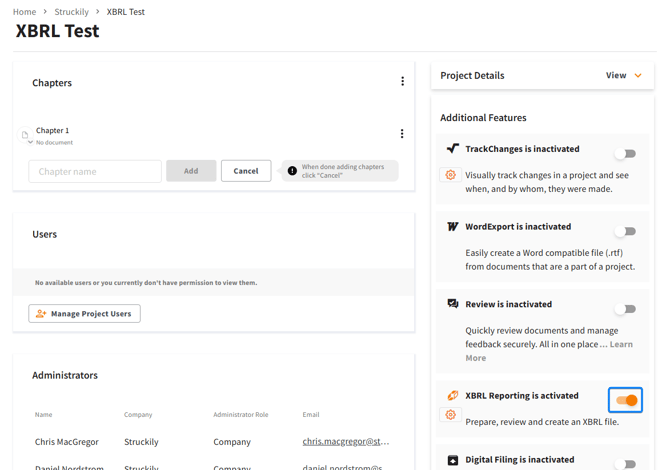Viewport: 670px width, 470px height.
Task: Disable the XBRL Reporting toggle
Action: tap(626, 400)
